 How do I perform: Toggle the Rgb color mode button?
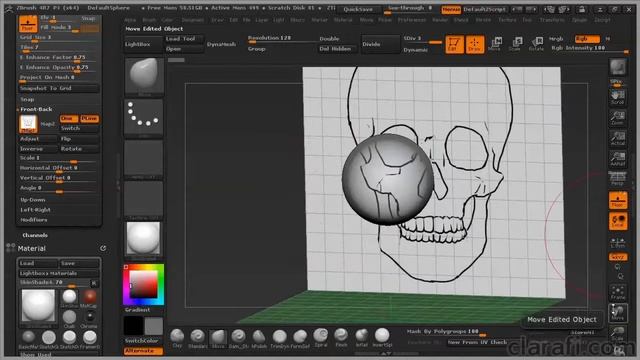tap(587, 39)
